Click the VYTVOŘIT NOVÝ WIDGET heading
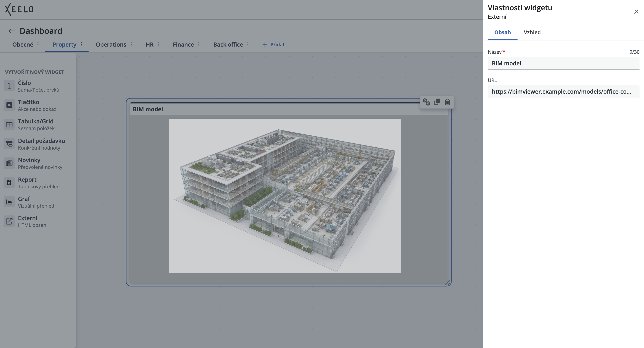 click(x=35, y=72)
